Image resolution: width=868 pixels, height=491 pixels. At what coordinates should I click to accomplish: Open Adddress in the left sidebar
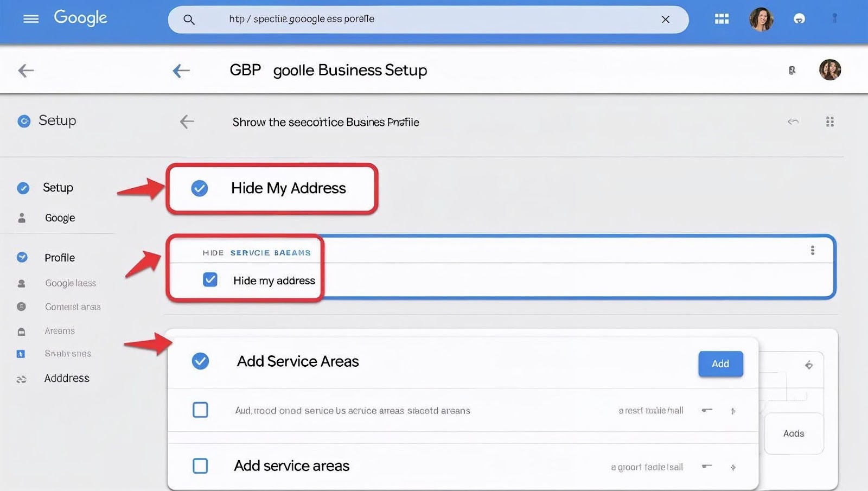point(67,378)
